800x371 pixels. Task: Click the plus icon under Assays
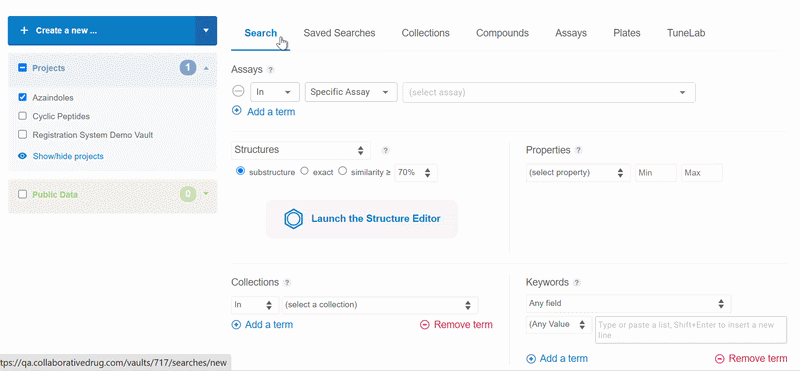point(236,110)
